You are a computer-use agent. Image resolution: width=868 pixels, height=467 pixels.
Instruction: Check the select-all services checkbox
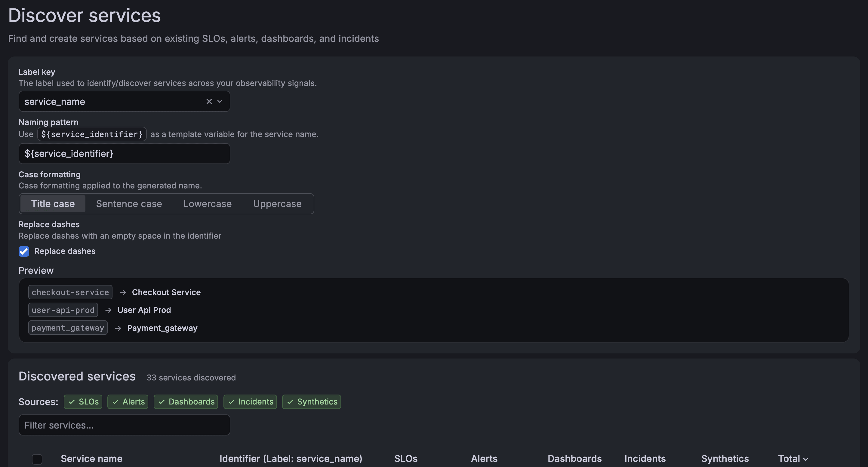(x=37, y=459)
